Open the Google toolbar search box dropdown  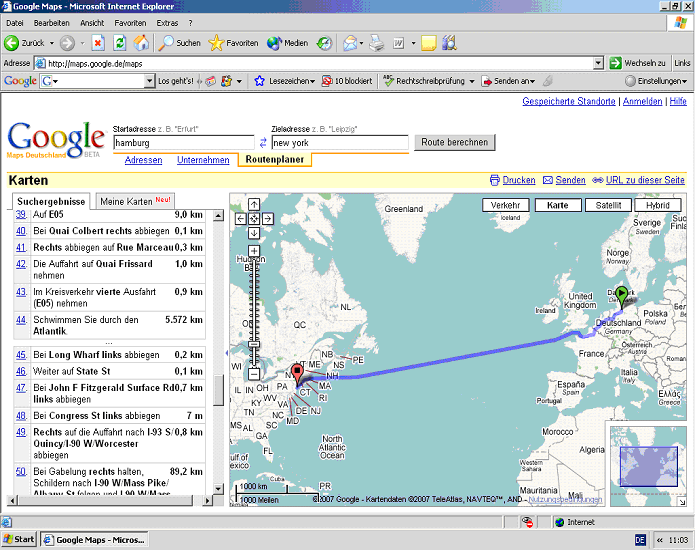click(x=149, y=81)
